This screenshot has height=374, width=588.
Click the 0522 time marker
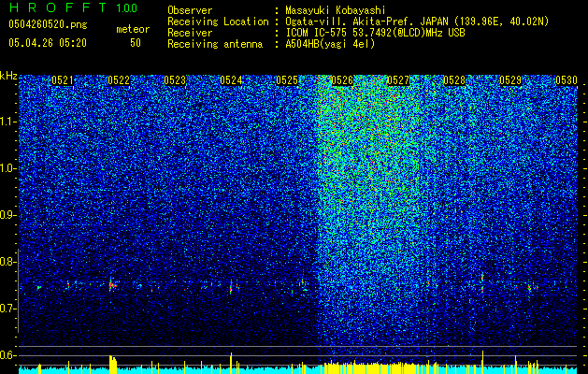coord(119,80)
